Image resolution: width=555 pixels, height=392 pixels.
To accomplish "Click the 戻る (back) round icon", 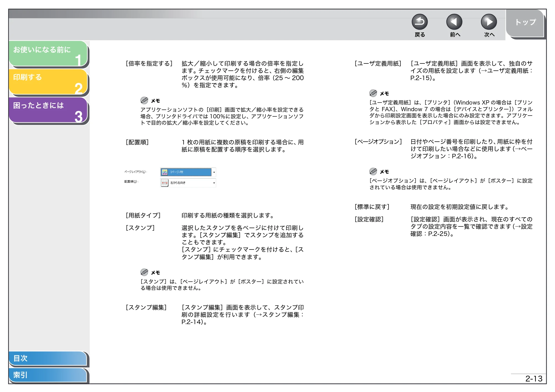I will pos(420,22).
